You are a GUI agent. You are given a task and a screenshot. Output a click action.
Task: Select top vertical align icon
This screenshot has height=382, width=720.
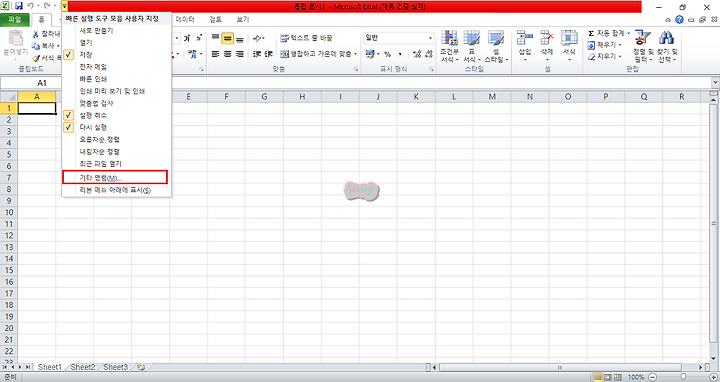[x=215, y=38]
